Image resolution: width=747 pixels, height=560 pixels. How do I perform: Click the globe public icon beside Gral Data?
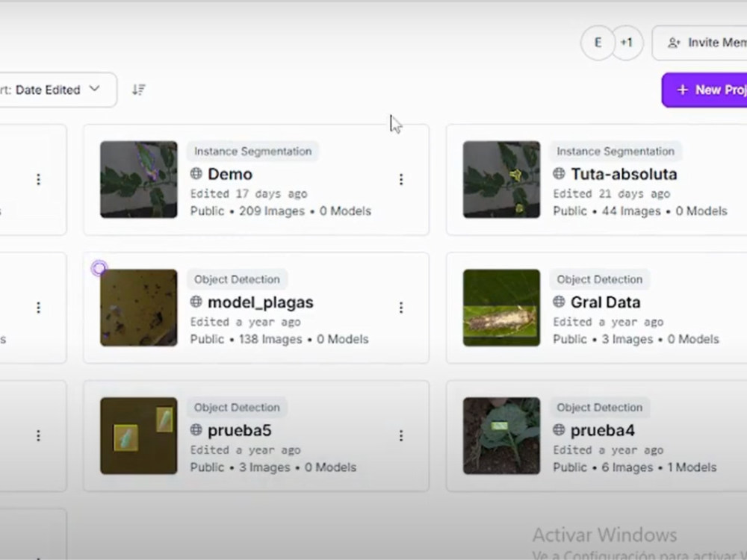pos(560,302)
